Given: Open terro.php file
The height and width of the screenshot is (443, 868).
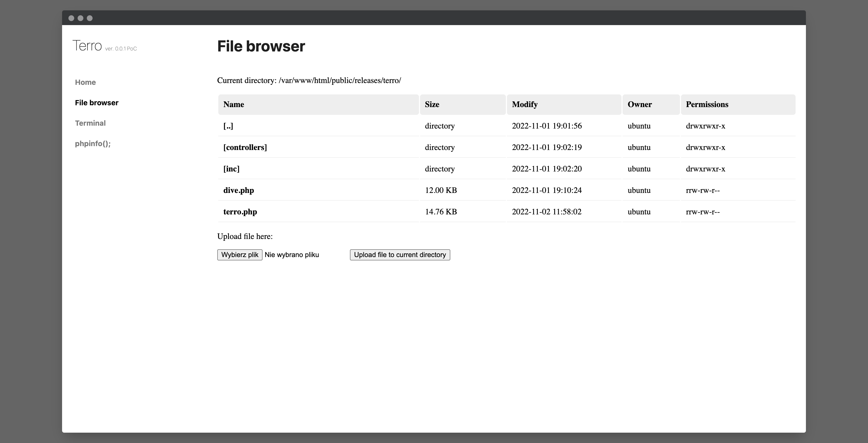Looking at the screenshot, I should [x=240, y=212].
